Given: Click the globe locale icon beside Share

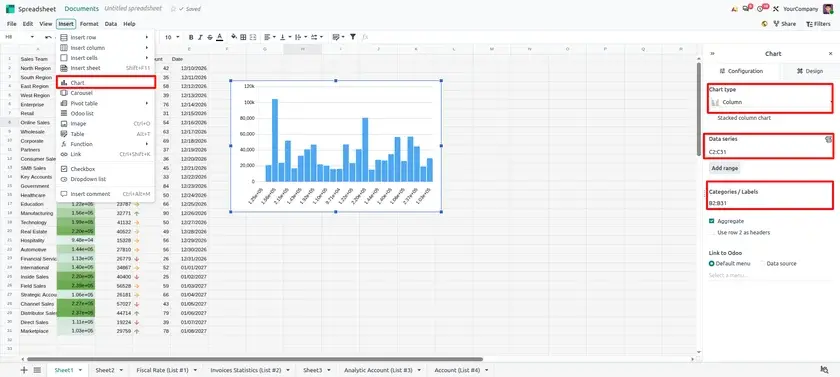Looking at the screenshot, I should click(764, 24).
